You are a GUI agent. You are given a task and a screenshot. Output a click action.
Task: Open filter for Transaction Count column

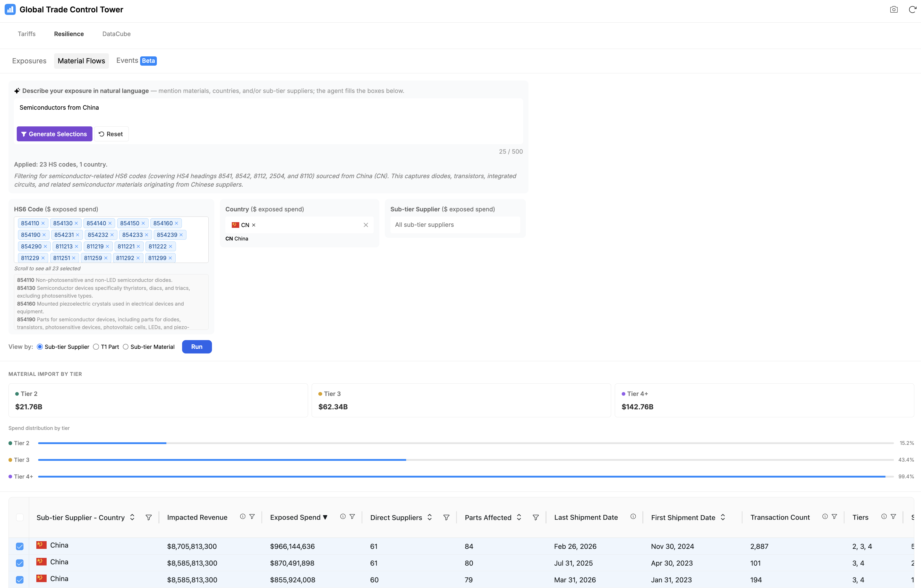click(x=834, y=516)
